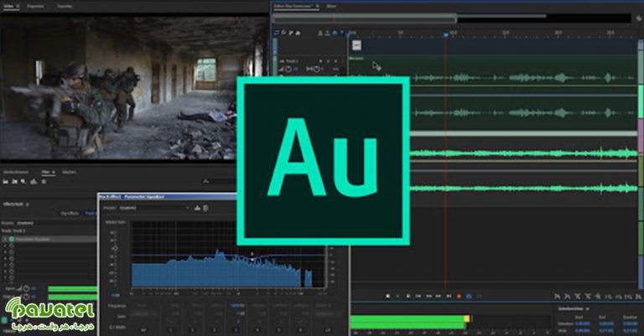
Task: Click the video clip thumbnail in the video track
Action: click(x=356, y=45)
